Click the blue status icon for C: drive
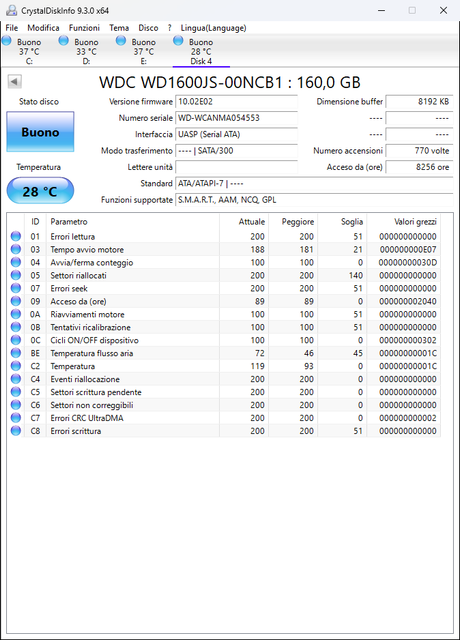460x640 pixels. point(7,40)
